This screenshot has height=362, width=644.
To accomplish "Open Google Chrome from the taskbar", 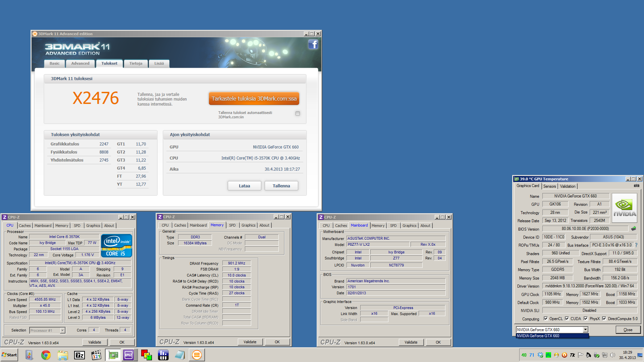I will pyautogui.click(x=46, y=355).
